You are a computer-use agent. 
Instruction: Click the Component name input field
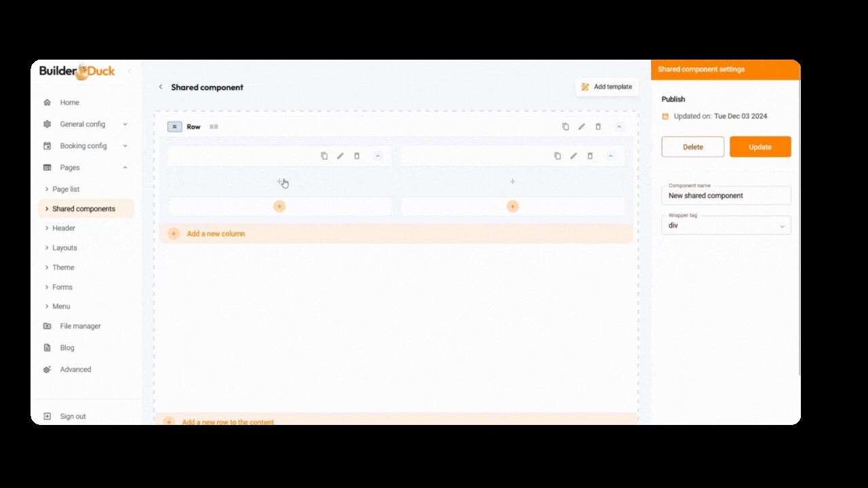[726, 196]
